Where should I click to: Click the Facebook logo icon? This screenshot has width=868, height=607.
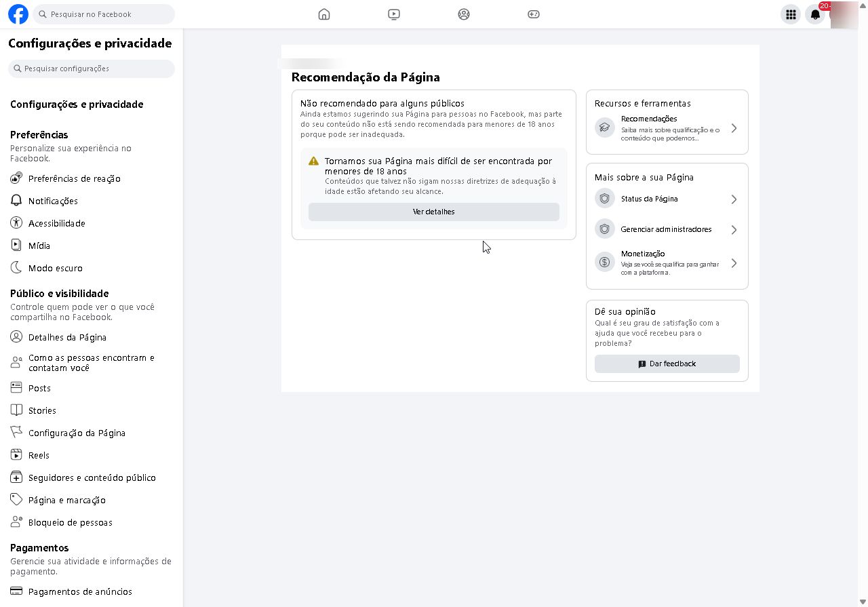[18, 14]
